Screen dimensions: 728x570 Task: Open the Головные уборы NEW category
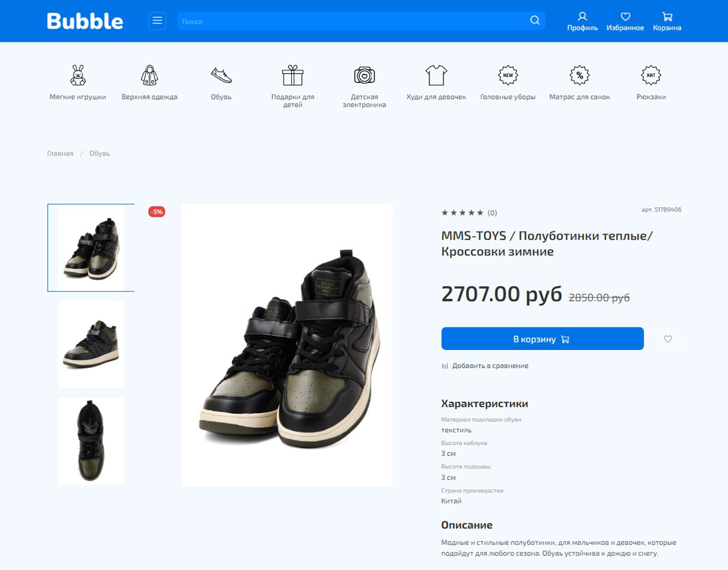[x=508, y=75]
